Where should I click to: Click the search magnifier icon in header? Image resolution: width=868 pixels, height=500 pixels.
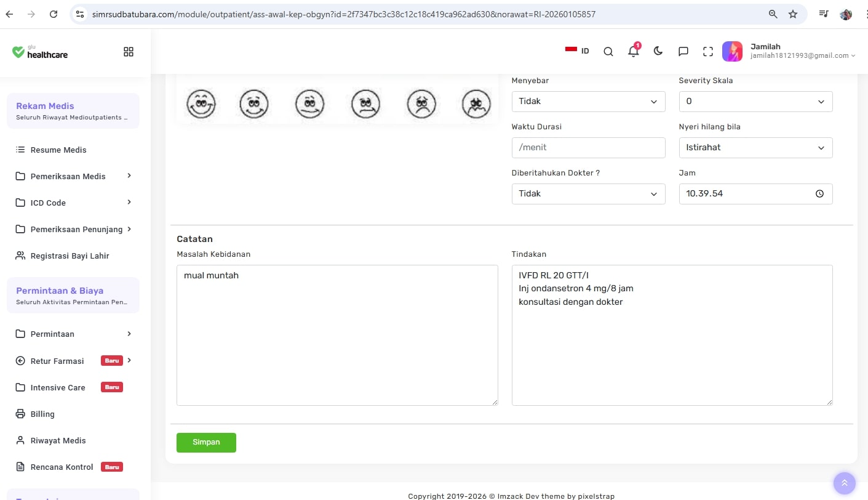(x=608, y=52)
